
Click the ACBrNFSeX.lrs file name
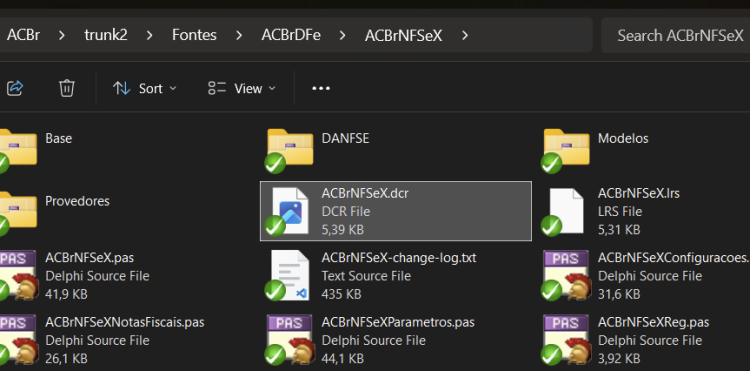pos(639,194)
